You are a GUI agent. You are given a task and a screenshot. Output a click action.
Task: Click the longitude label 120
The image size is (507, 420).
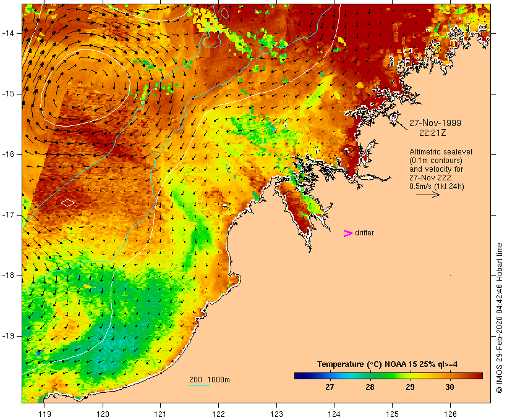[103, 414]
